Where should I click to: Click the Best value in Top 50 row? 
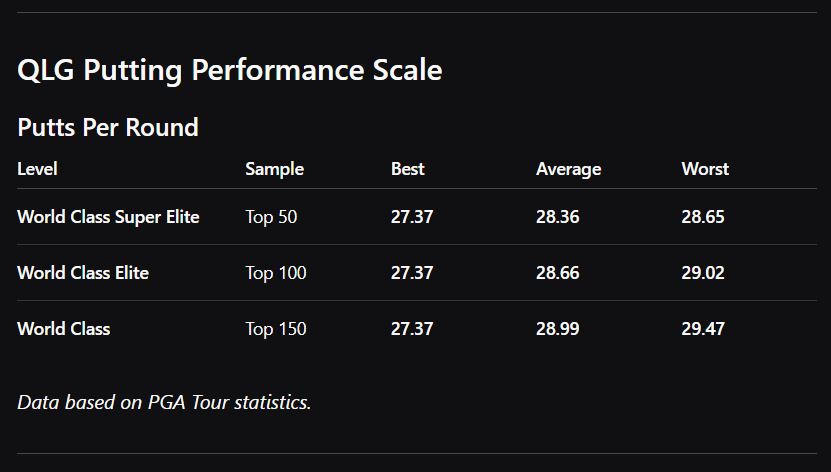pyautogui.click(x=412, y=217)
